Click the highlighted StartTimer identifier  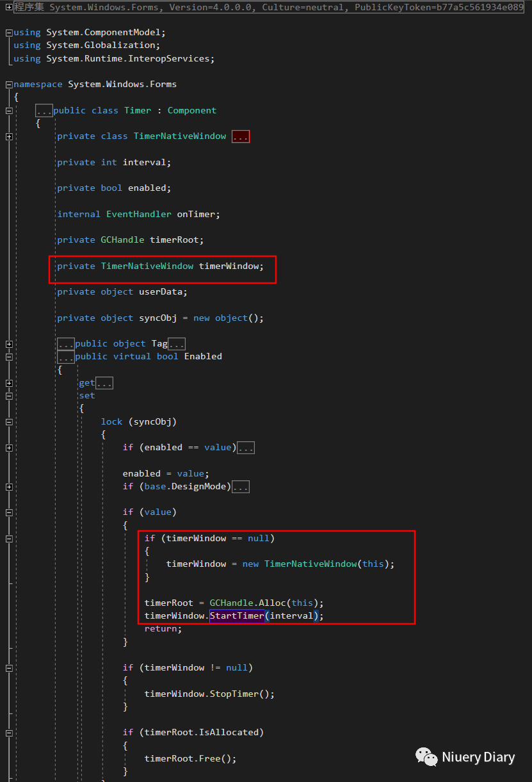(x=237, y=615)
